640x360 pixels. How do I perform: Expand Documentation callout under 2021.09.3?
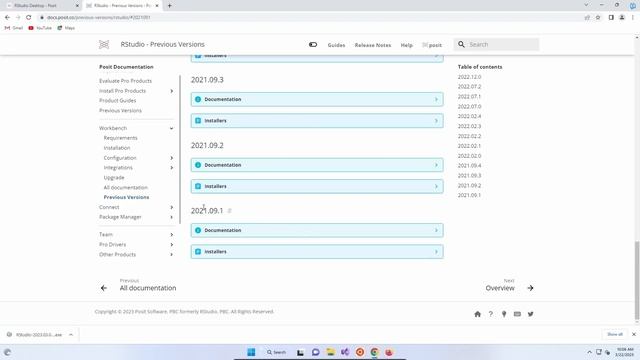(317, 99)
